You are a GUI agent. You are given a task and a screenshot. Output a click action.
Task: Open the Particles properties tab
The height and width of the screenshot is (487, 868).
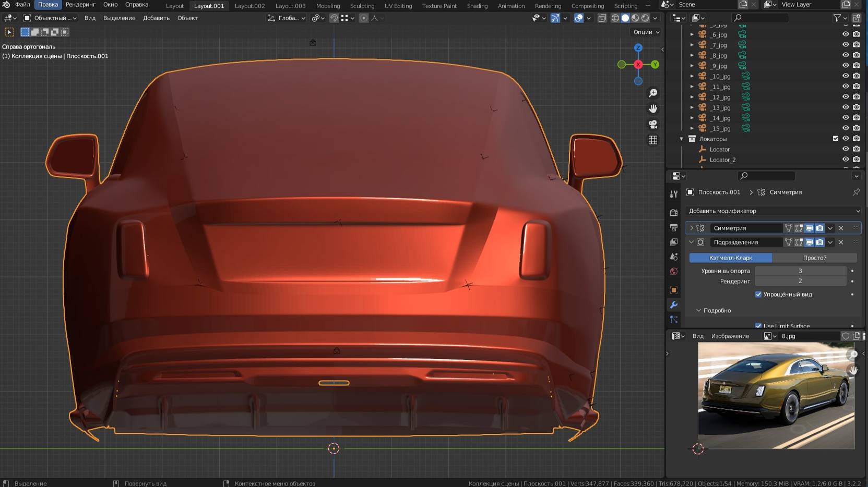coord(674,319)
